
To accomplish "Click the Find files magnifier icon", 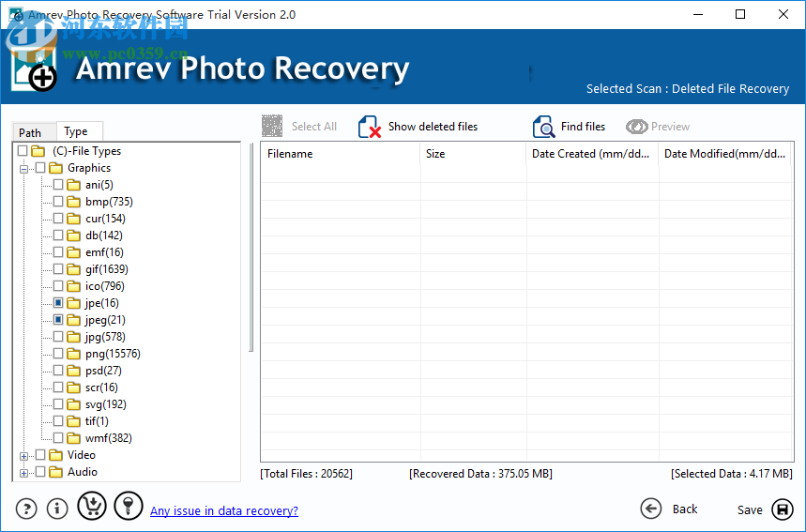I will 543,127.
